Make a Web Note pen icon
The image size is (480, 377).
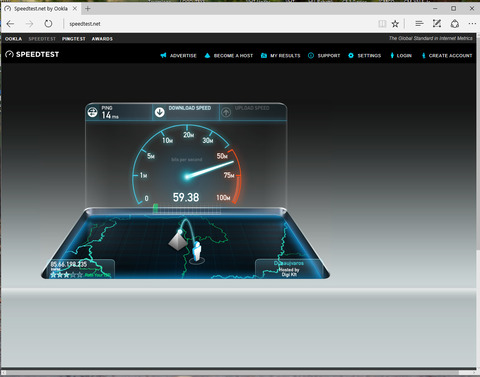(x=437, y=23)
